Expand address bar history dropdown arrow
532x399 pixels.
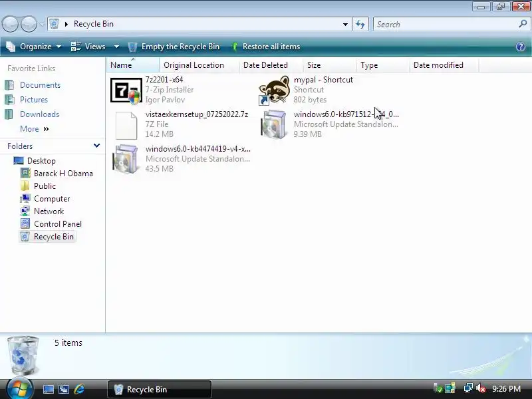coord(345,25)
